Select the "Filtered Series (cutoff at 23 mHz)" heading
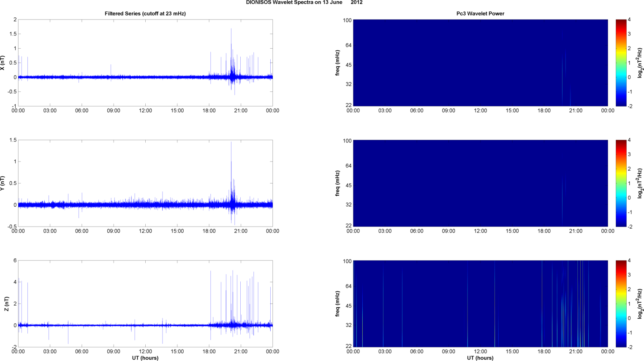This screenshot has height=361, width=644. (145, 14)
